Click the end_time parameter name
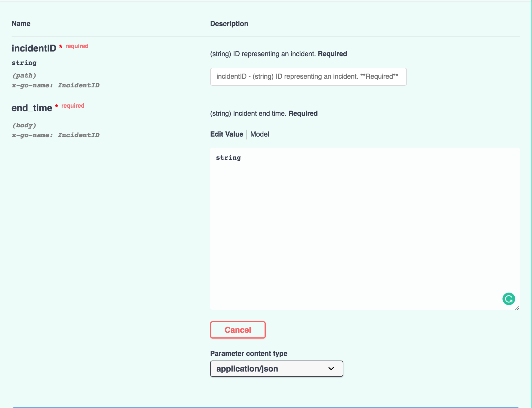Viewport: 532px width, 408px height. pos(32,108)
